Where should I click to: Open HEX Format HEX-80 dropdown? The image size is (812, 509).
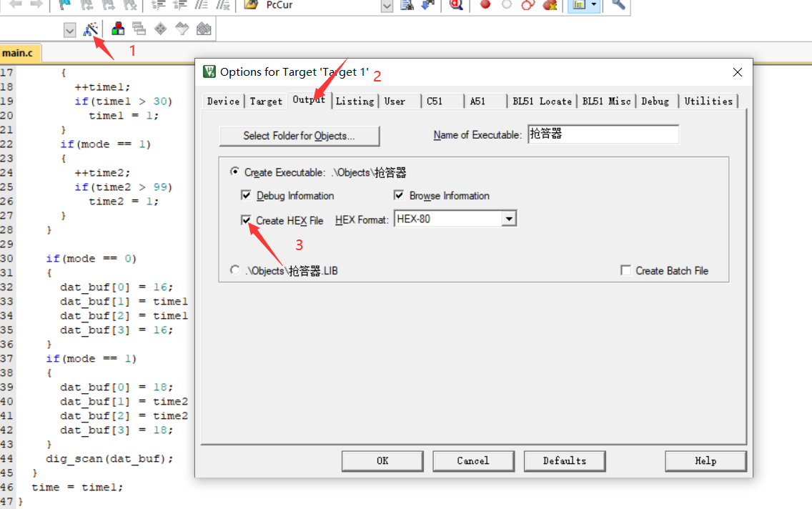click(509, 219)
